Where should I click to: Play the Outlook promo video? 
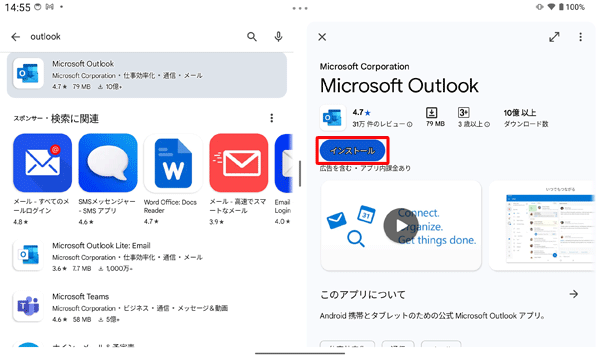click(401, 226)
